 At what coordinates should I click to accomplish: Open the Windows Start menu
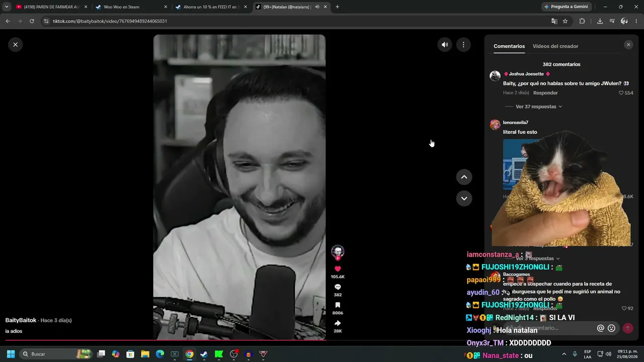(11, 354)
